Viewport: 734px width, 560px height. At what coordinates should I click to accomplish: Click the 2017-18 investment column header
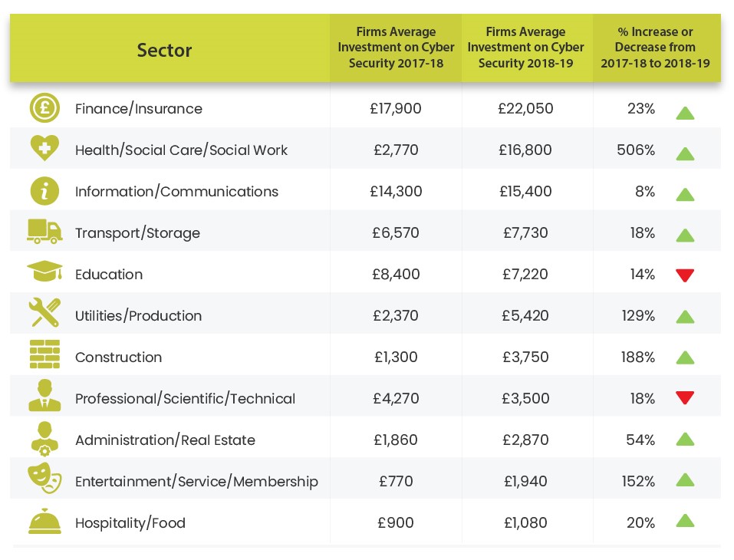pyautogui.click(x=396, y=48)
